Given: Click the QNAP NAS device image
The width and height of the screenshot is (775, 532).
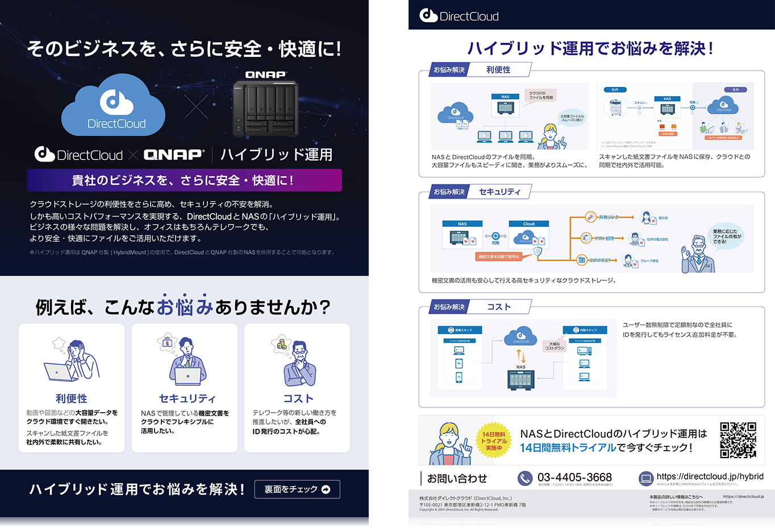Looking at the screenshot, I should 265,109.
